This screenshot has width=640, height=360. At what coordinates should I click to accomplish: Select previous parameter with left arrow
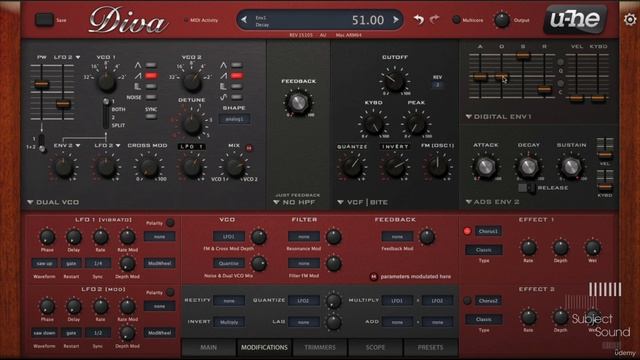[x=244, y=20]
